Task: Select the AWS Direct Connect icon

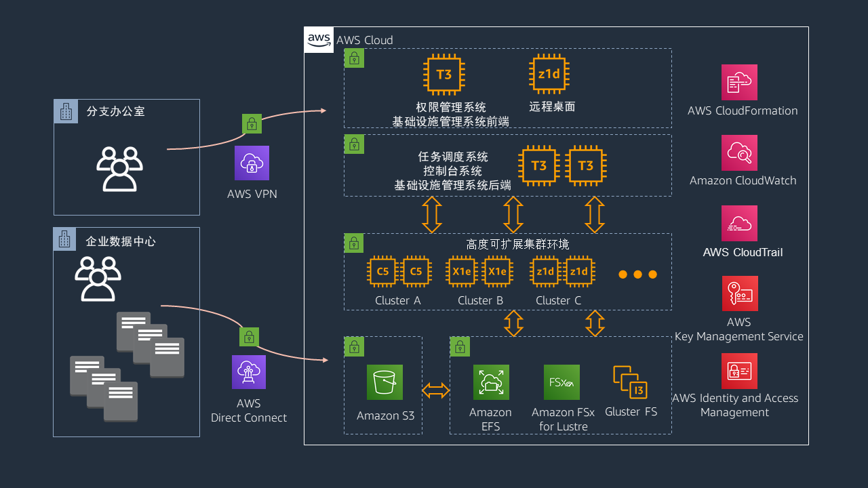Action: coord(249,372)
